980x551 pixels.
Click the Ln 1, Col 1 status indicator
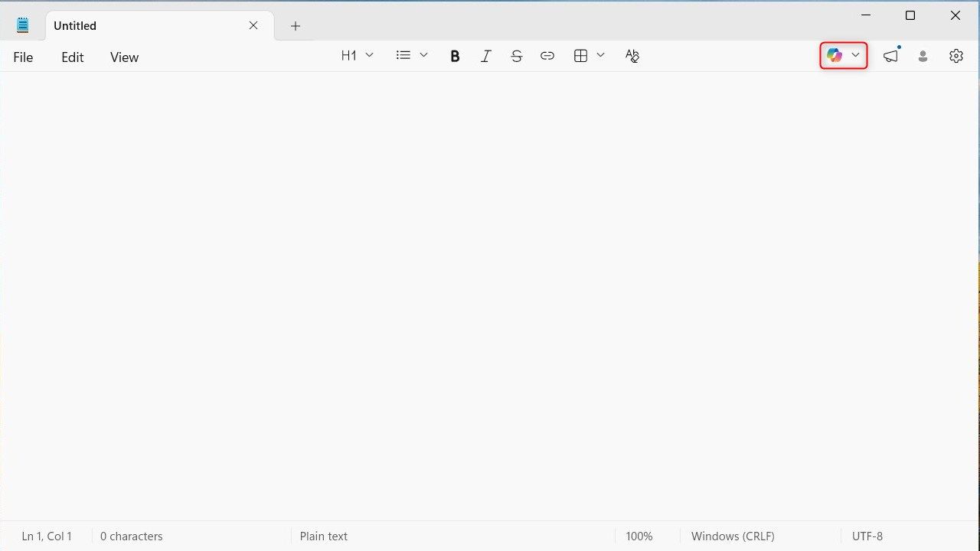(x=47, y=536)
